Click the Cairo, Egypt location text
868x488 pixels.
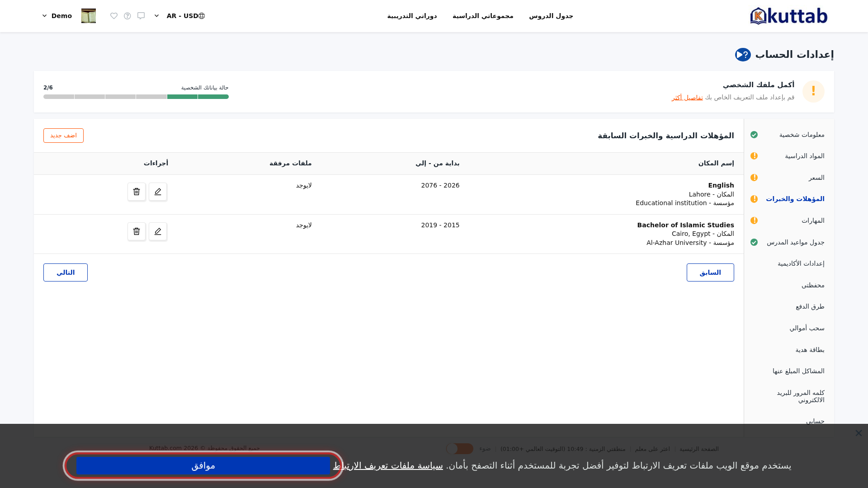pyautogui.click(x=691, y=234)
